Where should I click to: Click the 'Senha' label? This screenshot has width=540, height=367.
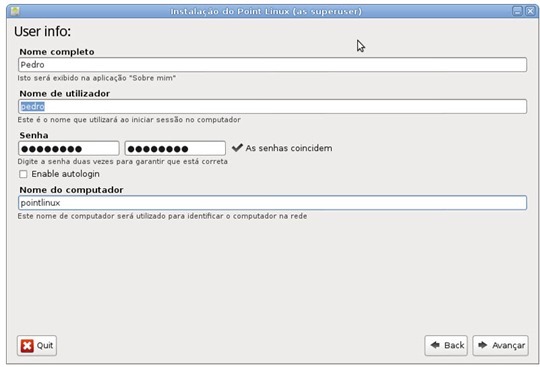[34, 135]
